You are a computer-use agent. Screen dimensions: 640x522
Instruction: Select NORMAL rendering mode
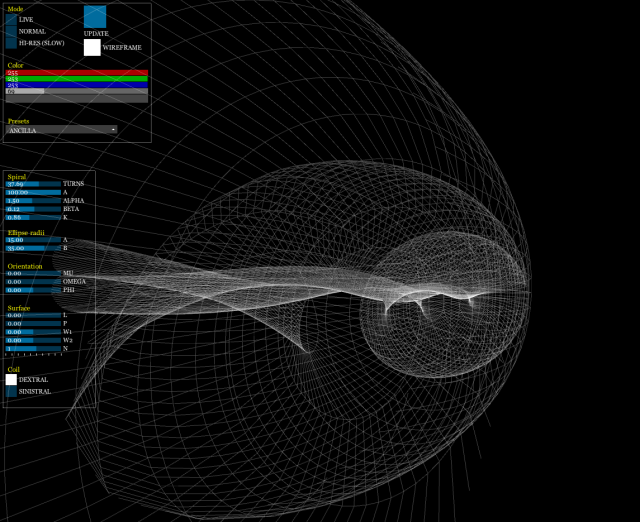pyautogui.click(x=11, y=31)
